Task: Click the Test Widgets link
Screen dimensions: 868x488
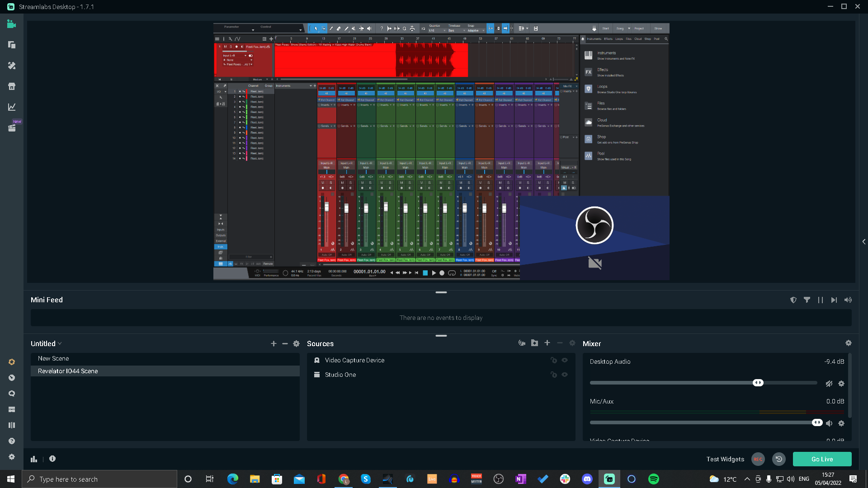Action: (x=725, y=459)
